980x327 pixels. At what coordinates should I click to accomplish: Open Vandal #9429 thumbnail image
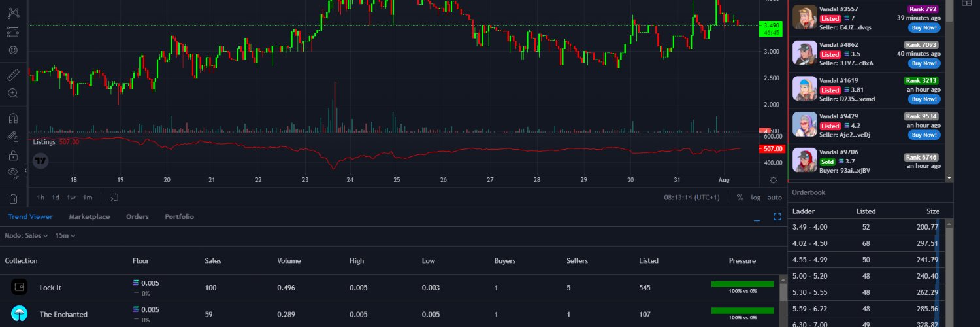tap(804, 124)
